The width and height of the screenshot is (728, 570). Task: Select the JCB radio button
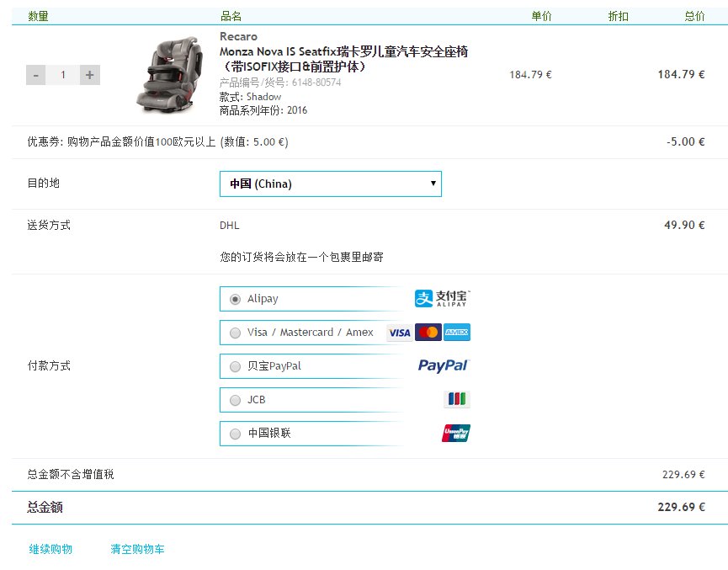pyautogui.click(x=236, y=400)
